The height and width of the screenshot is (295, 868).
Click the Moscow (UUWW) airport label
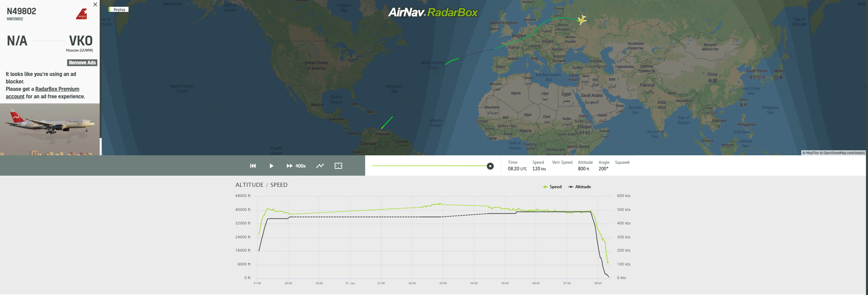point(79,51)
